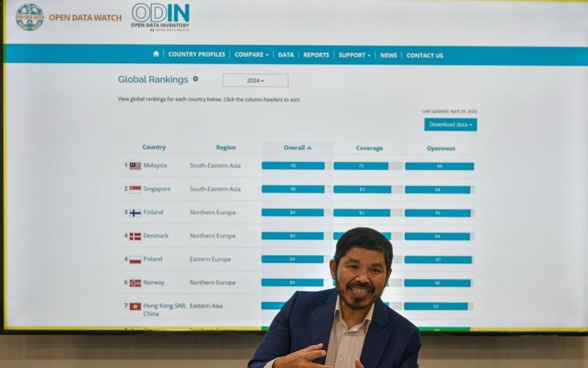Click Finland's Overall score bar
This screenshot has height=368, width=588.
pyautogui.click(x=296, y=212)
